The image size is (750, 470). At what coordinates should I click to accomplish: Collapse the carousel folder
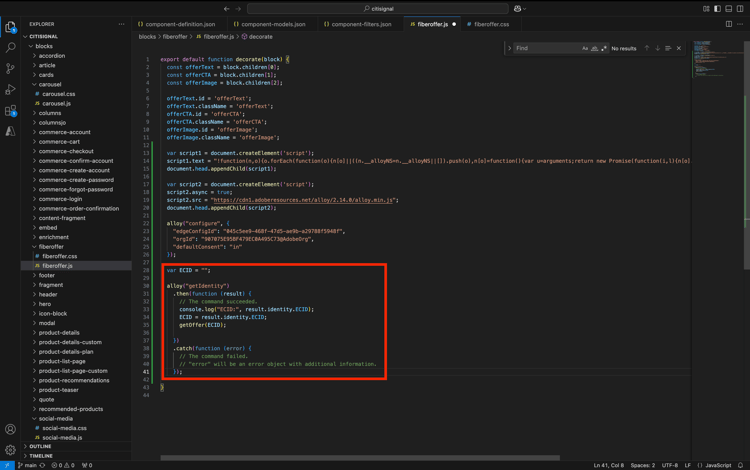coord(50,85)
